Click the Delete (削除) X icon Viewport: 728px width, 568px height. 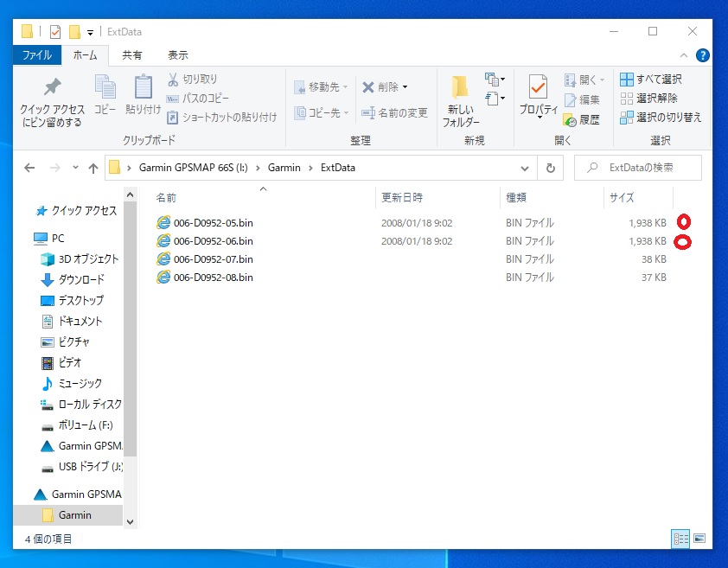click(x=368, y=87)
